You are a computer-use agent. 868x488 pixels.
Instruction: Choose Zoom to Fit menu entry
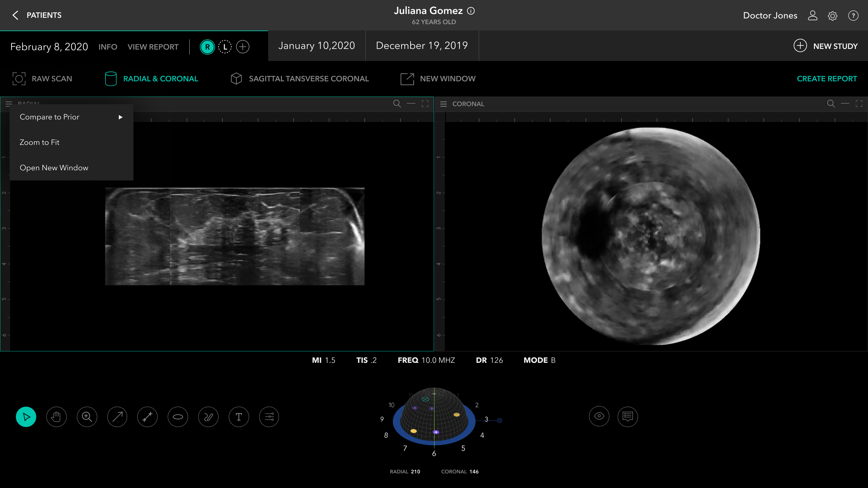(39, 142)
